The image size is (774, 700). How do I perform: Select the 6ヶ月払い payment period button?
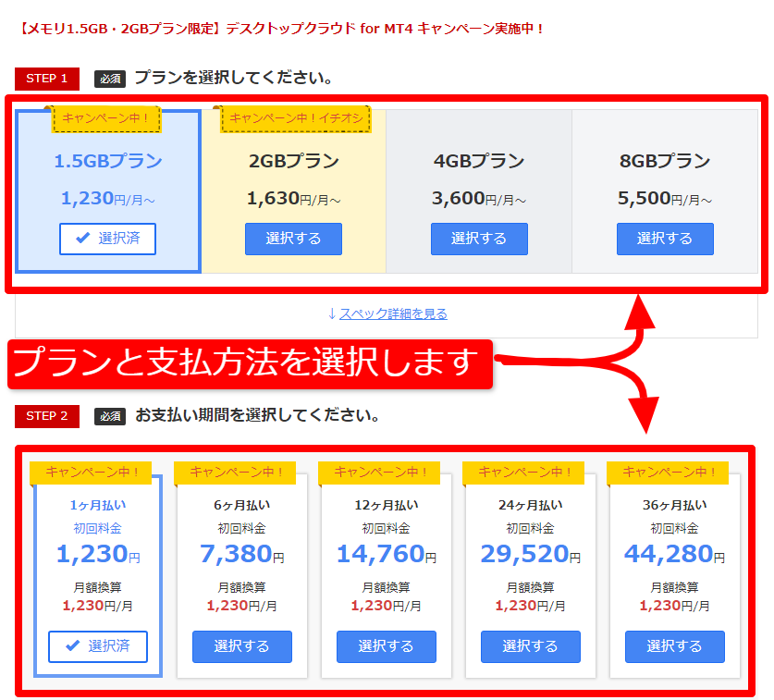[x=242, y=646]
